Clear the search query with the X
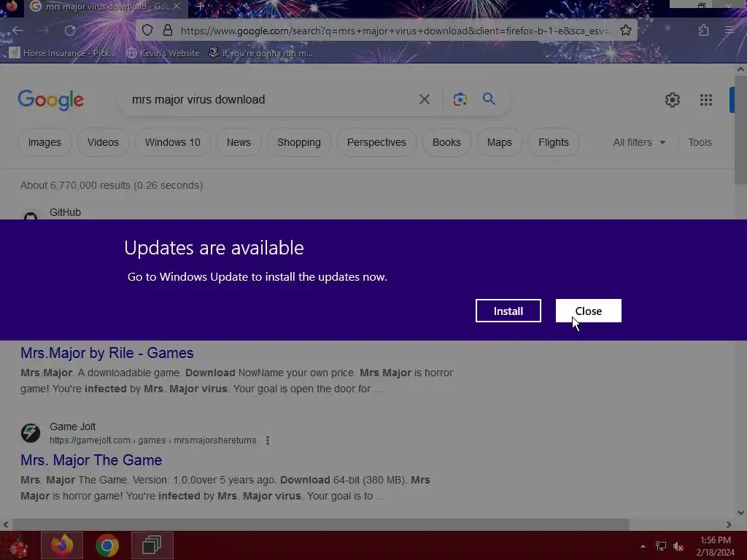 tap(424, 99)
